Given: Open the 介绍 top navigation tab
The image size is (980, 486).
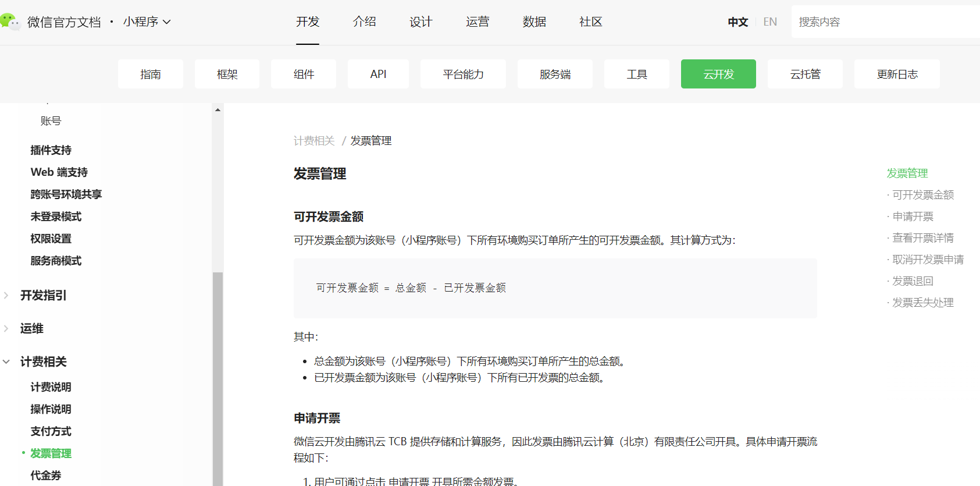Looking at the screenshot, I should (x=364, y=22).
